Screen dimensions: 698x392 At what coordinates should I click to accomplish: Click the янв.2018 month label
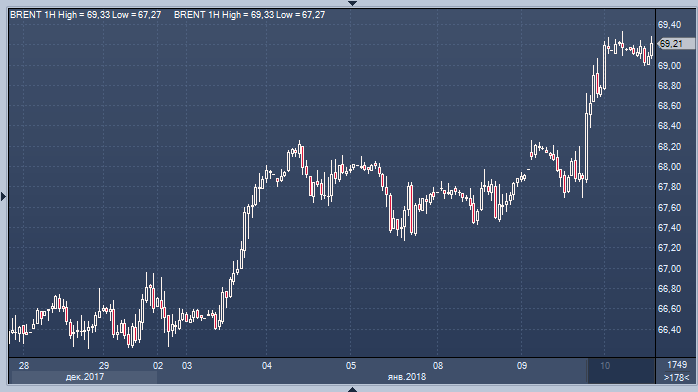[407, 377]
